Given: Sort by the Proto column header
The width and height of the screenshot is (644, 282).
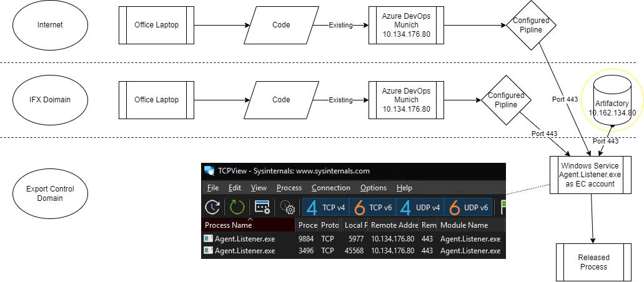Looking at the screenshot, I should coord(330,225).
